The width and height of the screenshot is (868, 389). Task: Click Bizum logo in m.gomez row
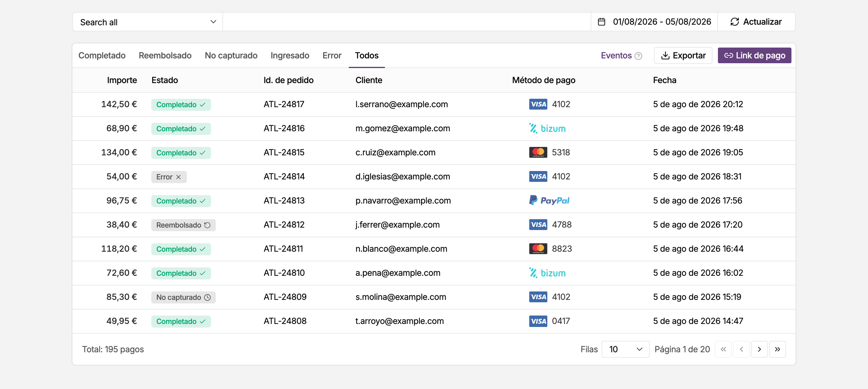[x=547, y=129]
